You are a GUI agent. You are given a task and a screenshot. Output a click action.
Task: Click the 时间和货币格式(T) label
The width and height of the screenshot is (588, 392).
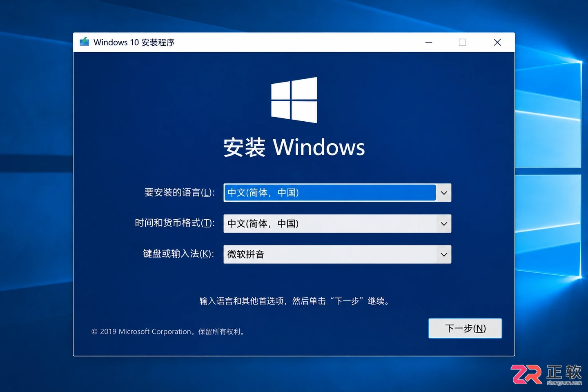pyautogui.click(x=175, y=223)
